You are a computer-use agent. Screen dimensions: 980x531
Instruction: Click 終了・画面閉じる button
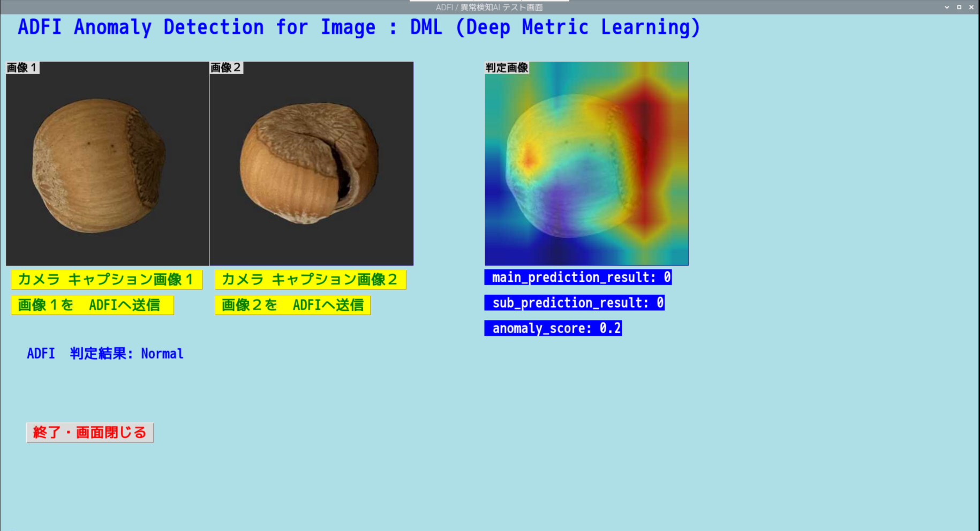point(90,432)
